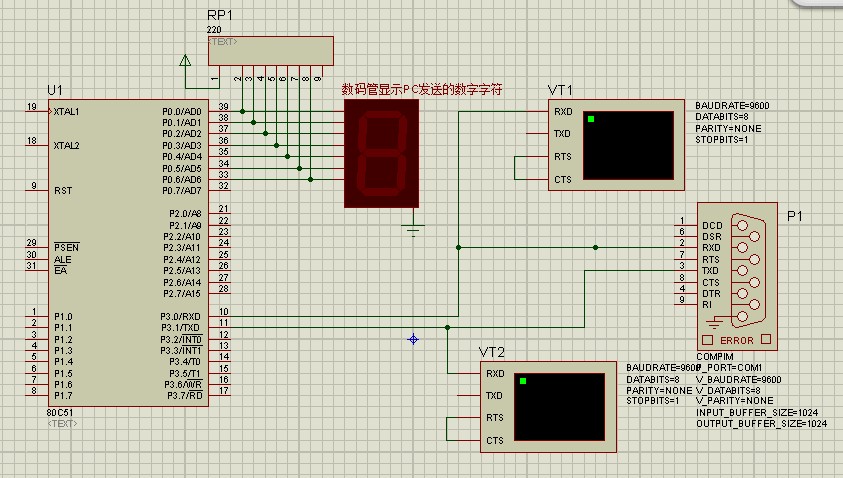Screen dimensions: 843x478
Task: Click VT1's BAUDRATE=9600 property text
Action: tap(732, 106)
